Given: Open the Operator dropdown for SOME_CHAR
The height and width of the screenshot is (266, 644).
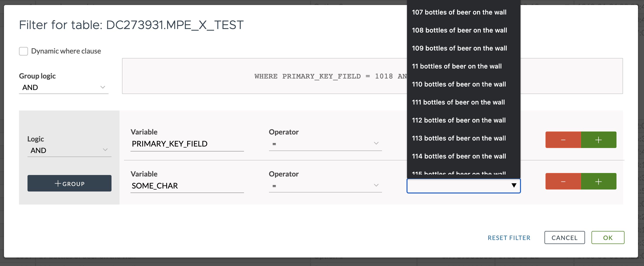Looking at the screenshot, I should pyautogui.click(x=325, y=185).
